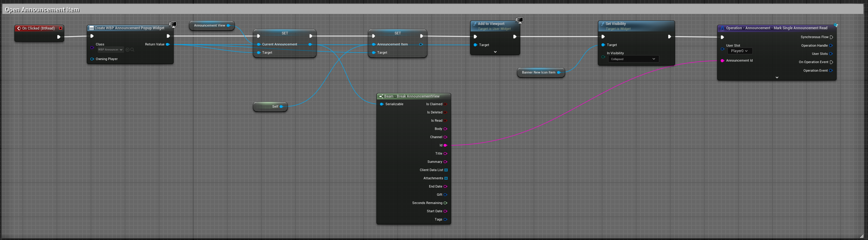Select the Banner New Icon Item variable node
This screenshot has height=240, width=868.
[538, 73]
